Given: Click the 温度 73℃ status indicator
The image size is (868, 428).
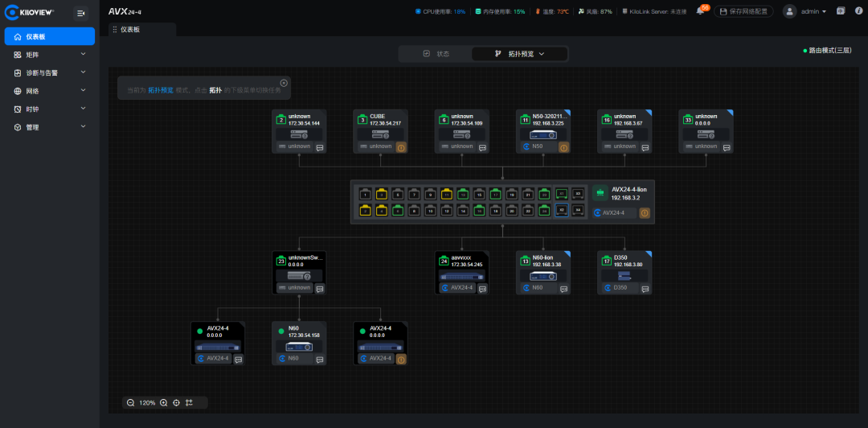Looking at the screenshot, I should pyautogui.click(x=552, y=11).
